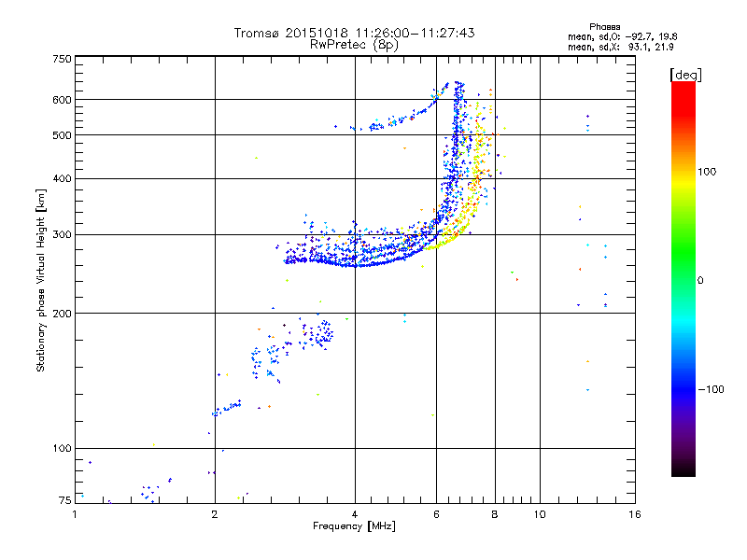Click the y-axis label '750'

coord(62,59)
